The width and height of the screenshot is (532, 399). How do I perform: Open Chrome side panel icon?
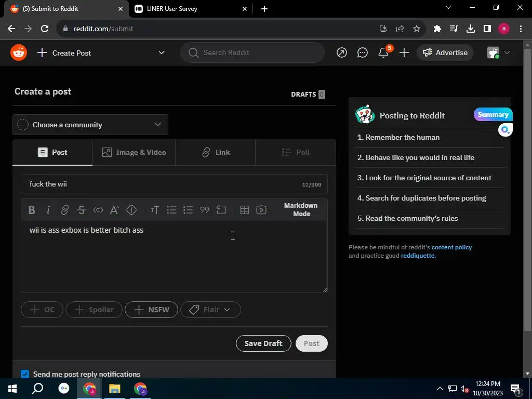coord(487,29)
